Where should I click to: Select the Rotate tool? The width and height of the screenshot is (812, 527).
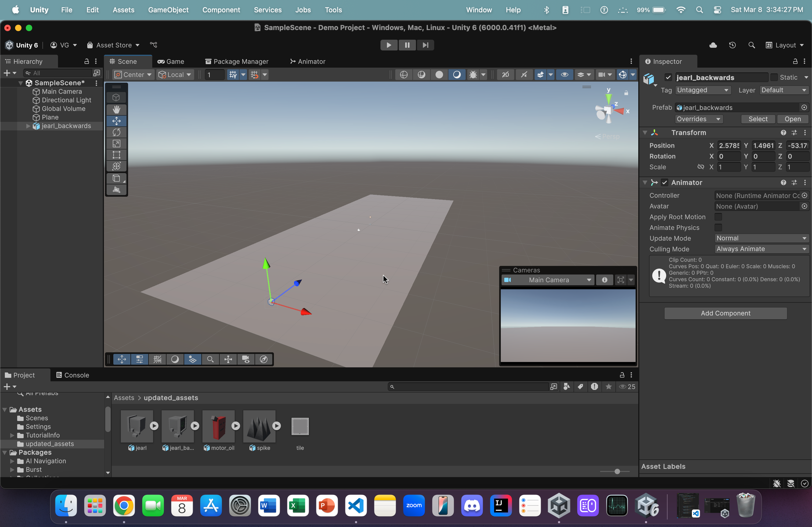pyautogui.click(x=116, y=132)
